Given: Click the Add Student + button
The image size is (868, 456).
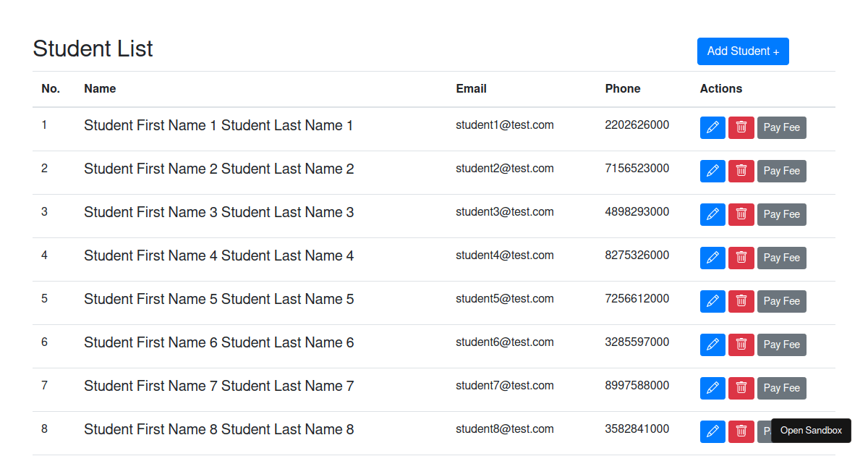Looking at the screenshot, I should 743,51.
